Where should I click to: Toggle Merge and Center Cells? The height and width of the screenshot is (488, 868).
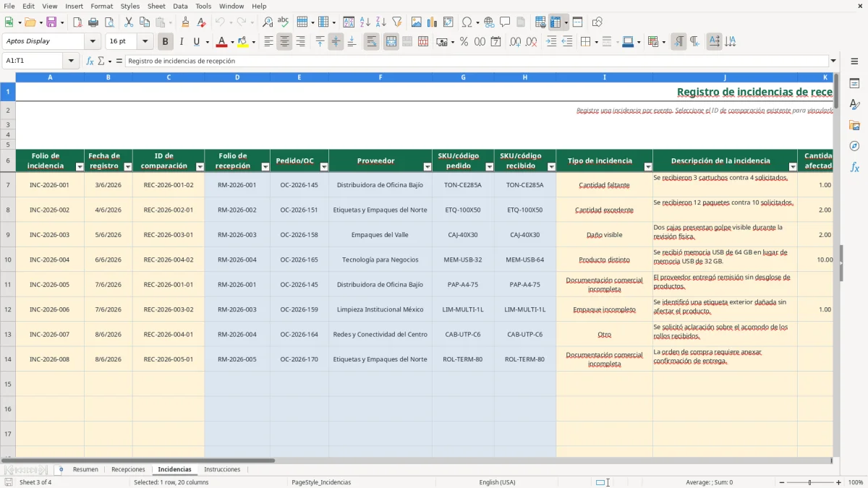point(391,42)
